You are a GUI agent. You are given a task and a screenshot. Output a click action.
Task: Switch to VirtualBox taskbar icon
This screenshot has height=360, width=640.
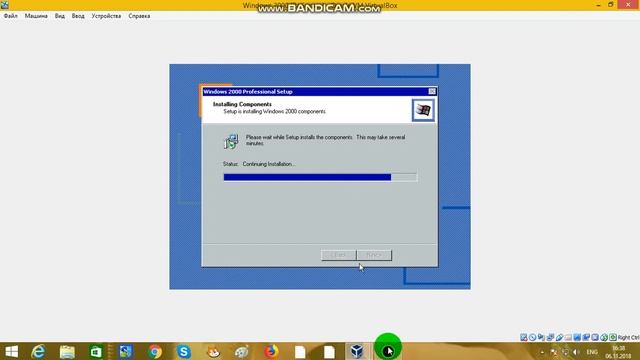point(357,351)
